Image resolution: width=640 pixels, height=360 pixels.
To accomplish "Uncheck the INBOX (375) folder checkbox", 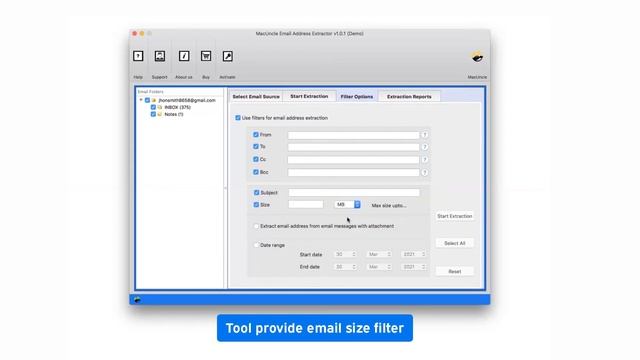I will click(x=153, y=107).
